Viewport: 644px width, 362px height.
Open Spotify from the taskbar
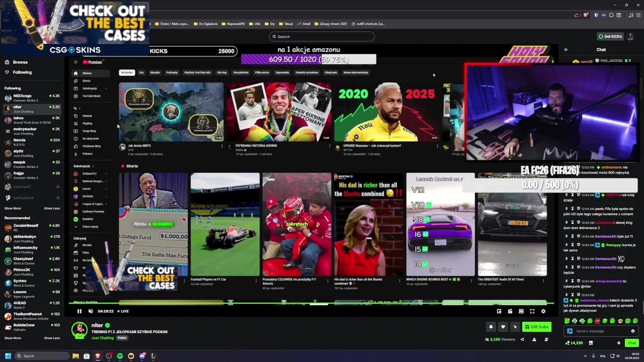[120, 356]
